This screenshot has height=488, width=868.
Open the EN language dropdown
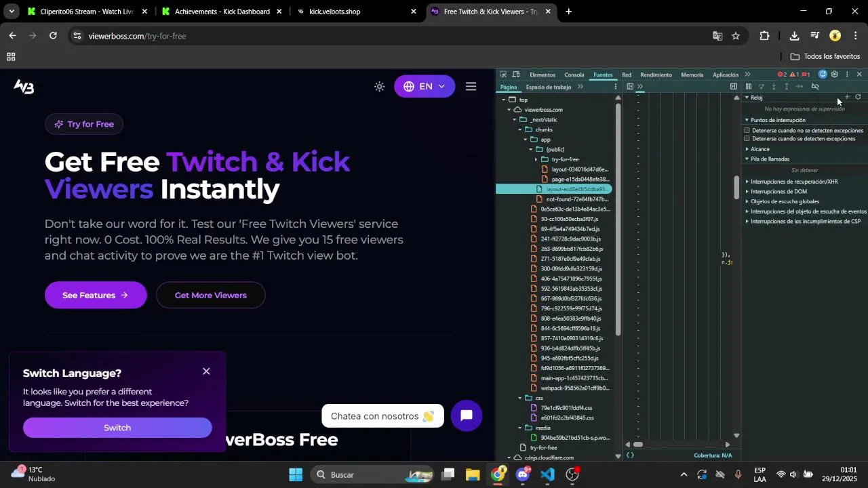[x=425, y=87]
